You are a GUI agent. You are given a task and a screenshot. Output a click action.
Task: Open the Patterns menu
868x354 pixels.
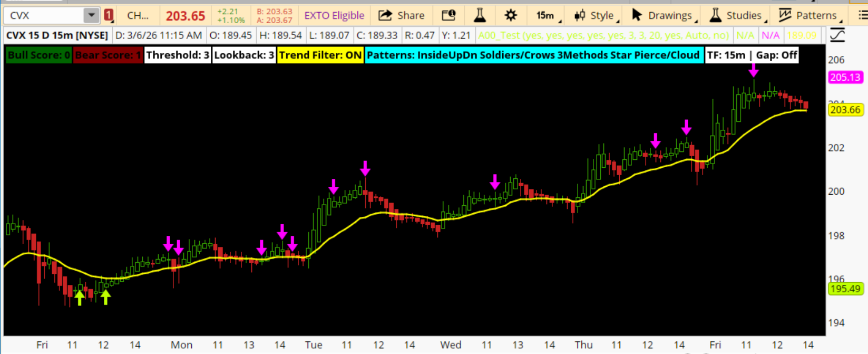[x=810, y=15]
